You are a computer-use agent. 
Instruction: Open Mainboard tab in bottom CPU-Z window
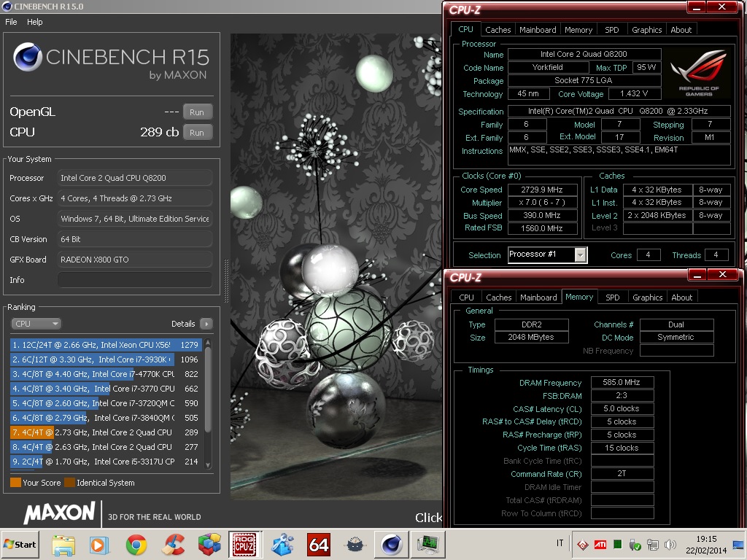click(539, 297)
